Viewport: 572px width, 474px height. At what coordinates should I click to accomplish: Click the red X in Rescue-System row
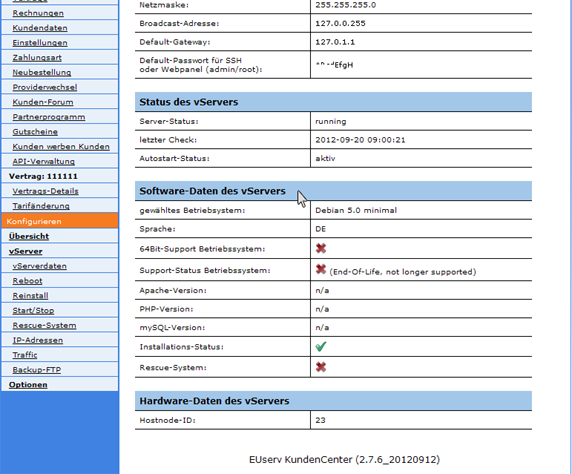point(321,367)
